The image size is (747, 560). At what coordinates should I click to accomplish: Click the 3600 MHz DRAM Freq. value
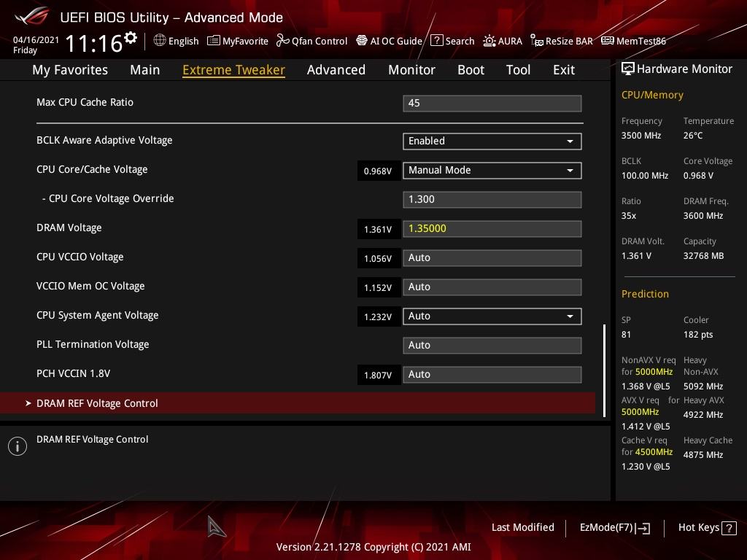(x=703, y=216)
